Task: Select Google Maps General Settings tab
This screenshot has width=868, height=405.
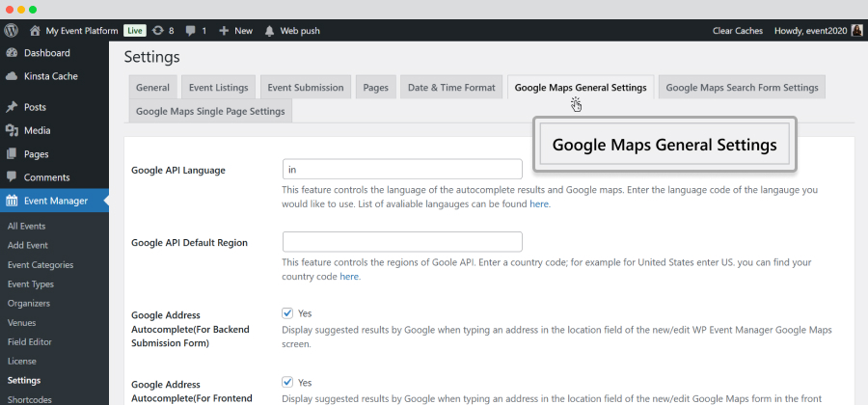Action: click(581, 88)
